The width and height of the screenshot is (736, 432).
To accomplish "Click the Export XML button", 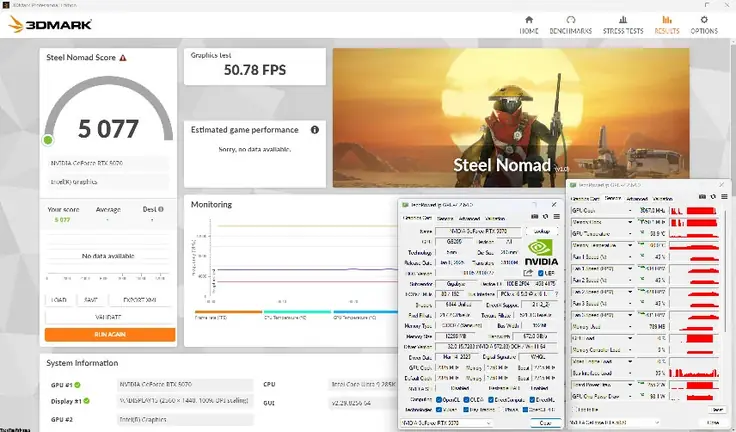I will click(x=139, y=300).
